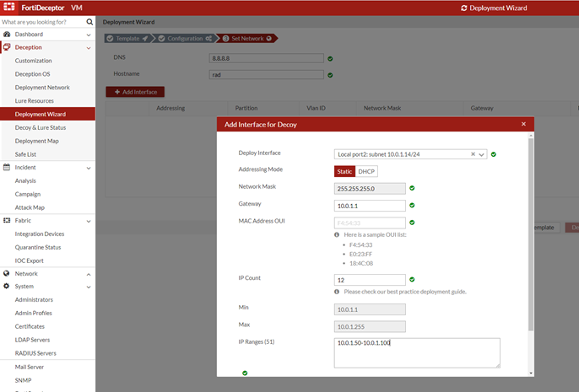Clear the Deploy Interface selection with X

(x=473, y=154)
